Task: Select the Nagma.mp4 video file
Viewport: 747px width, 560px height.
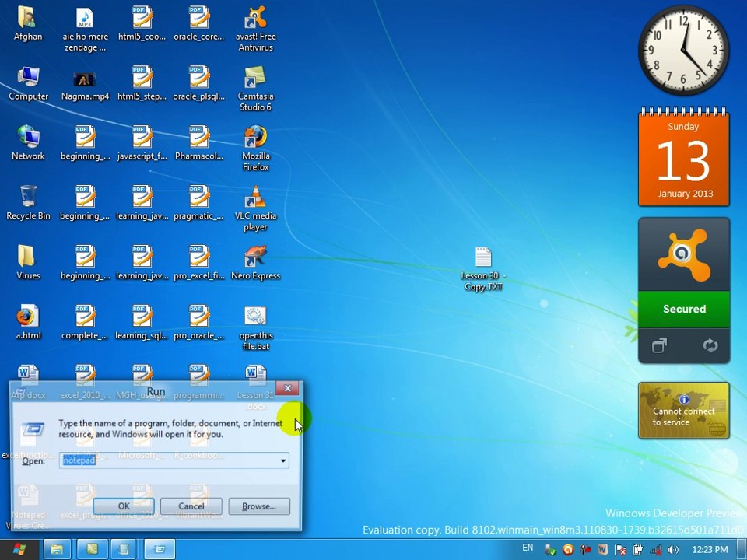Action: [x=85, y=85]
